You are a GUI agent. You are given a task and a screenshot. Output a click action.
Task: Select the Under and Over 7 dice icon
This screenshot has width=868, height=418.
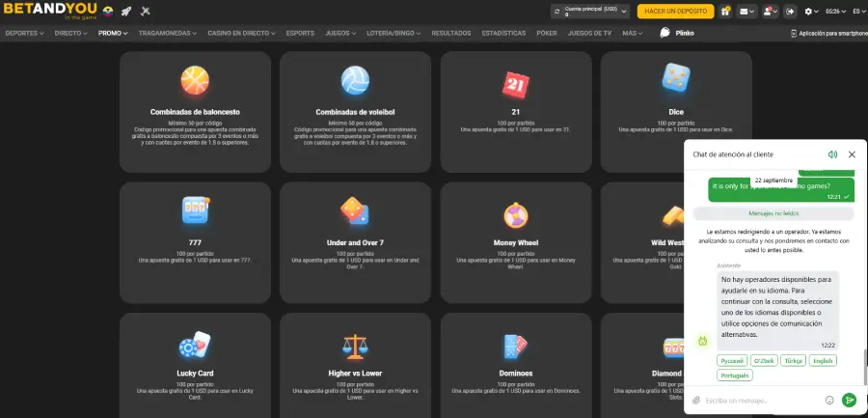click(x=355, y=210)
